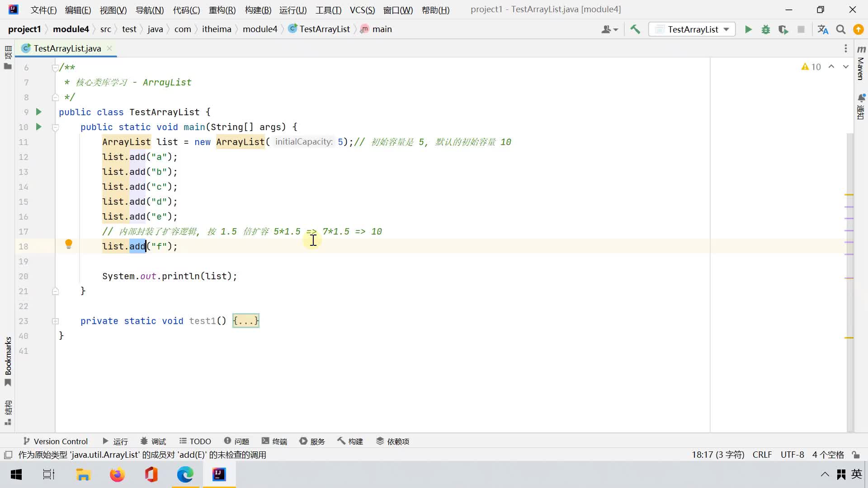This screenshot has width=868, height=488.
Task: Click run gutter icon for class TestArrayList
Action: coord(39,112)
